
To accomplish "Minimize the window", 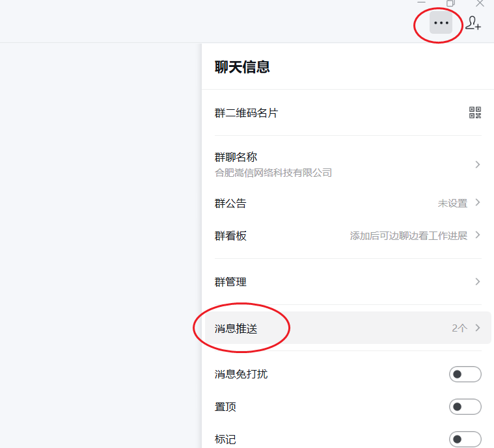I will click(x=421, y=3).
